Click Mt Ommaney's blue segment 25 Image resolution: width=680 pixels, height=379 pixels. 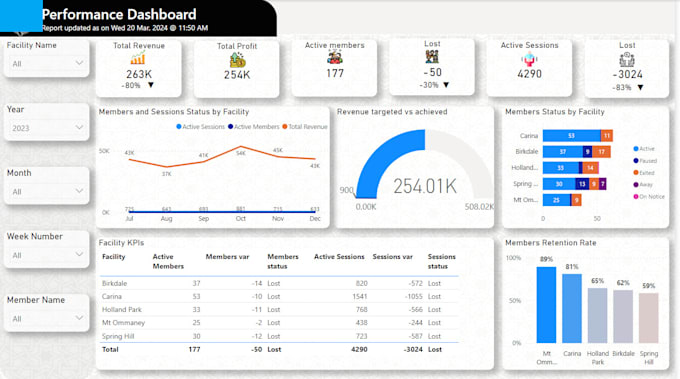[x=557, y=200]
